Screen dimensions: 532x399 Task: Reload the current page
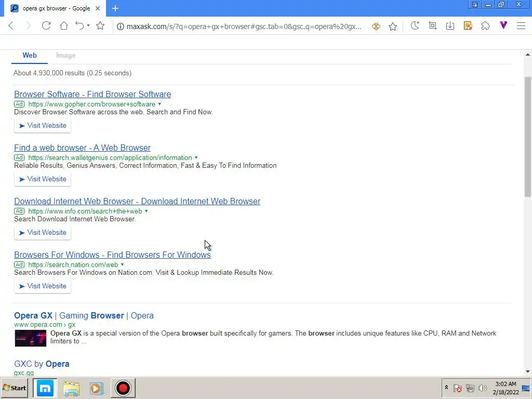pos(46,26)
